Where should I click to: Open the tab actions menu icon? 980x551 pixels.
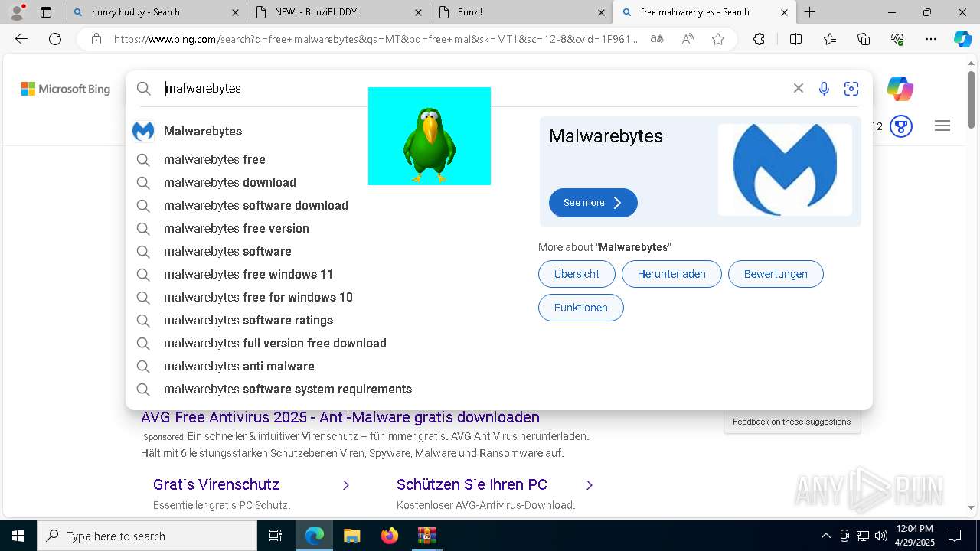[46, 12]
